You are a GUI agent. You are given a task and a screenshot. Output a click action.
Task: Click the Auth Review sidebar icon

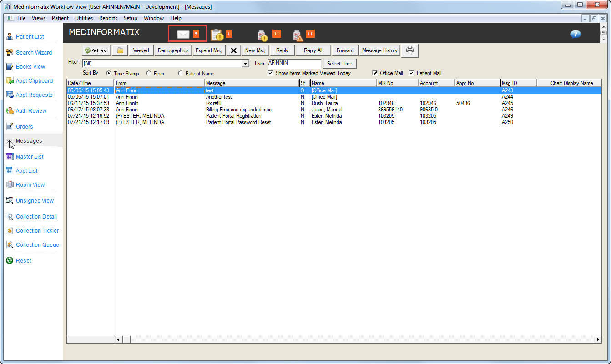10,110
